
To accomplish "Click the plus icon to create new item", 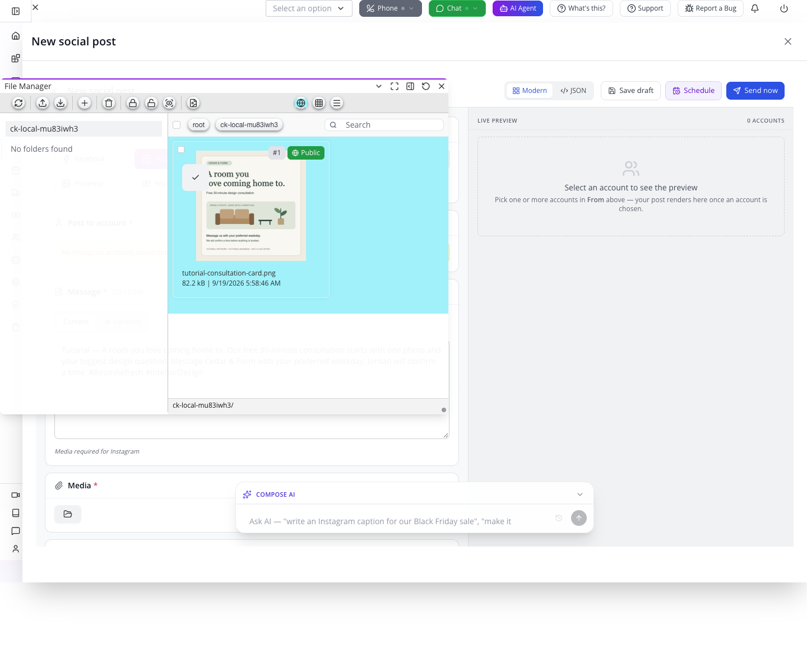I will click(x=85, y=103).
